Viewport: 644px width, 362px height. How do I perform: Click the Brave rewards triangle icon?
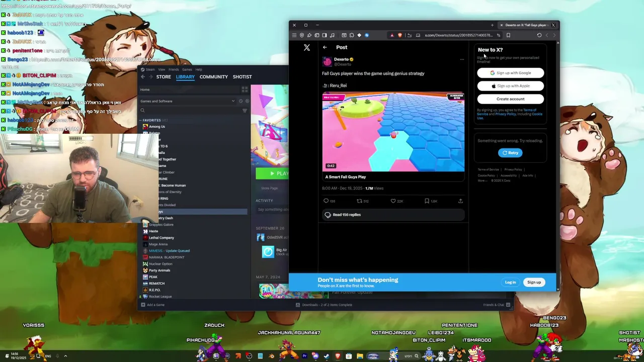pyautogui.click(x=392, y=35)
